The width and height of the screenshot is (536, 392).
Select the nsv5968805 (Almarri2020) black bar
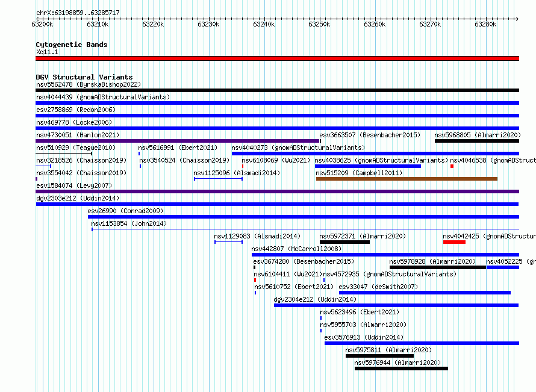pos(477,141)
